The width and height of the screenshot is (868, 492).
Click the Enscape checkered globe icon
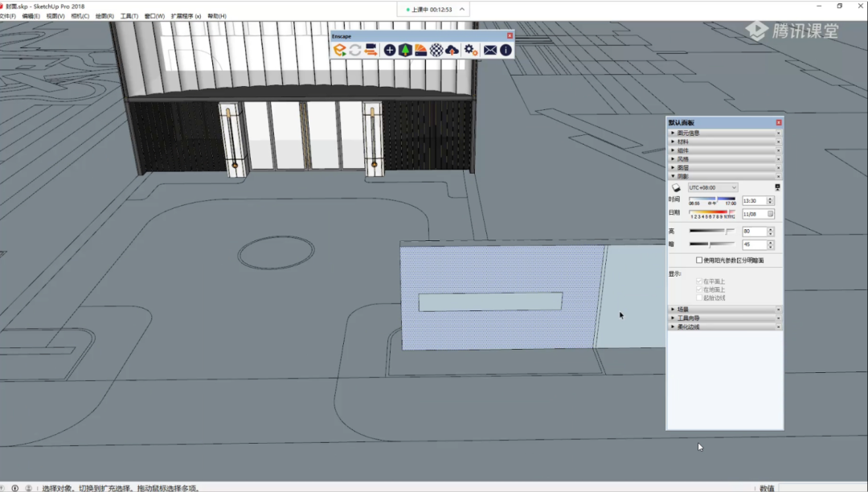click(436, 50)
